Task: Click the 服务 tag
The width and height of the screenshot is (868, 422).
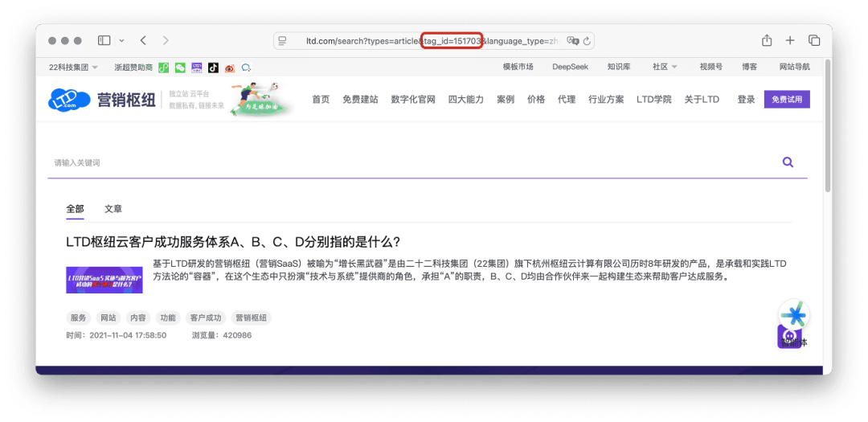Action: pyautogui.click(x=78, y=318)
